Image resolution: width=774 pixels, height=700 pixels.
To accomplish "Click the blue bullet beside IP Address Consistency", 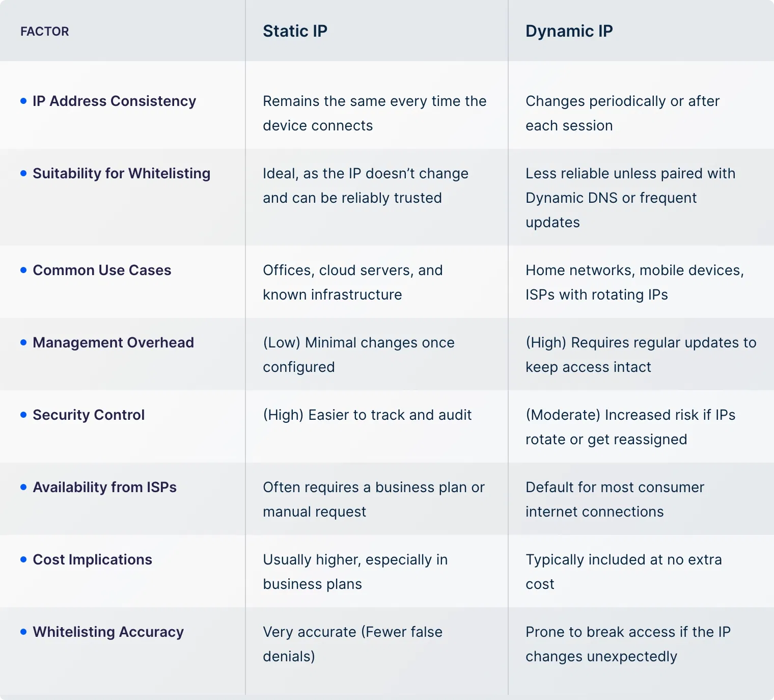I will 23,101.
